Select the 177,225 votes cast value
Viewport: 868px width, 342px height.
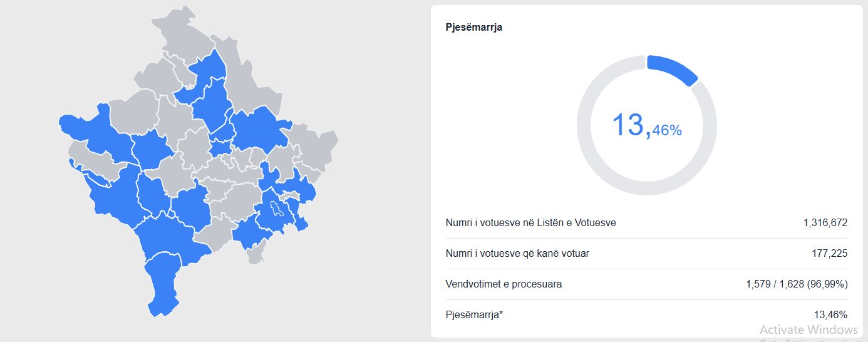coord(829,254)
